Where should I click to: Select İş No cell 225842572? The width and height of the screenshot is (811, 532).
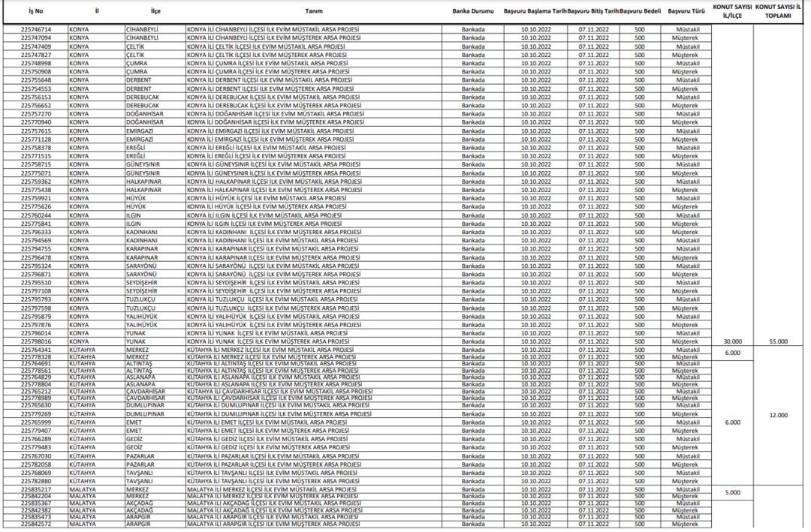(x=36, y=524)
